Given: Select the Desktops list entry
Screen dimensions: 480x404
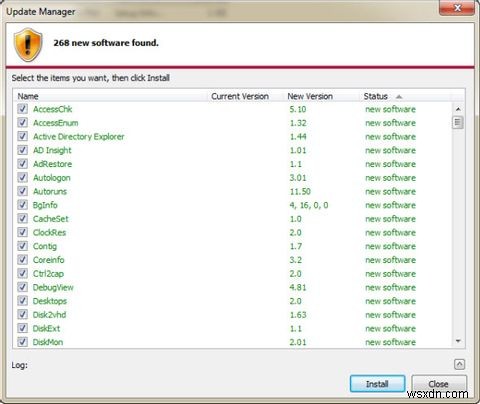Looking at the screenshot, I should pyautogui.click(x=50, y=301).
